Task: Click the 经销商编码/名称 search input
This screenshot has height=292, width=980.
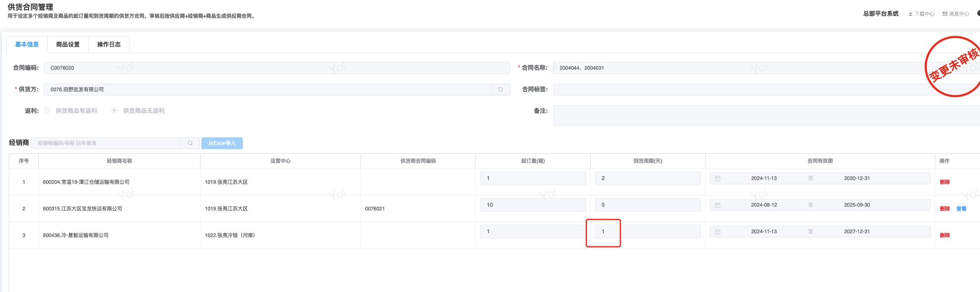Action: [x=108, y=143]
